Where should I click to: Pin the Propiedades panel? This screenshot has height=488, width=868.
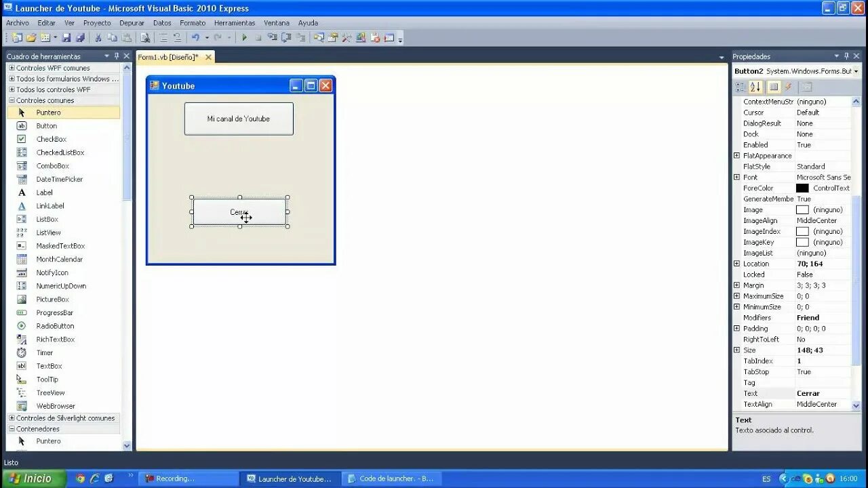[846, 56]
